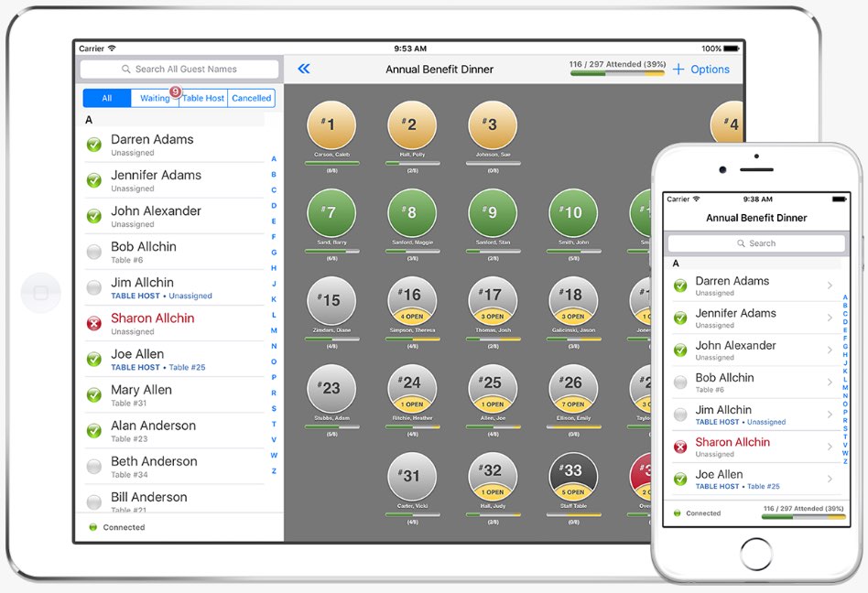
Task: Expand Bob Allchin details on iPhone
Action: 830,383
